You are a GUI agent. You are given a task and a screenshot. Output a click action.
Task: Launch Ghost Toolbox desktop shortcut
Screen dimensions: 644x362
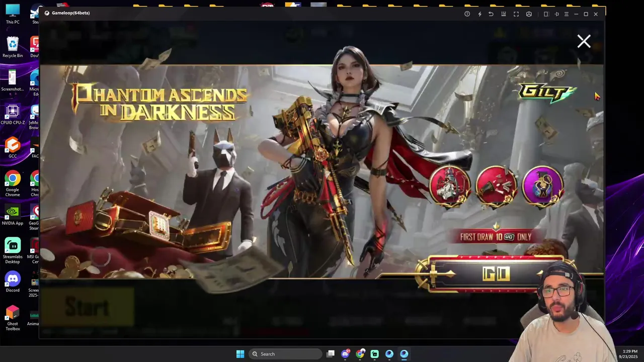(x=13, y=318)
